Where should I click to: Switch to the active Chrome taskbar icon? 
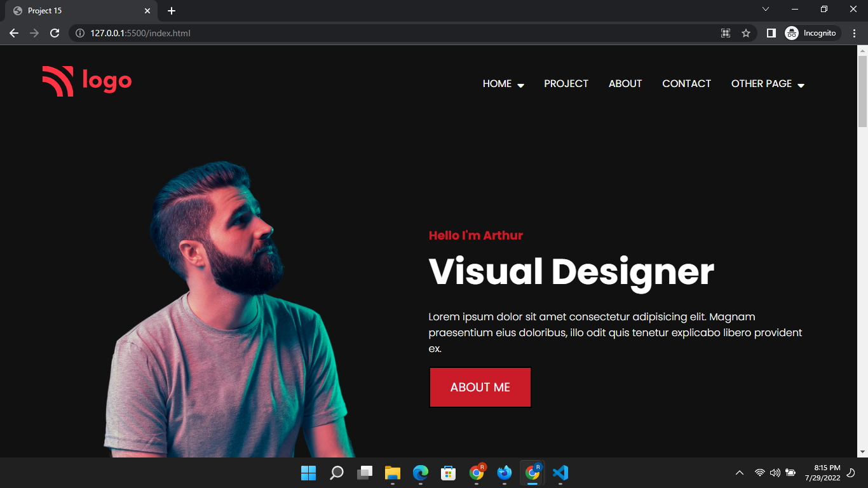[532, 473]
